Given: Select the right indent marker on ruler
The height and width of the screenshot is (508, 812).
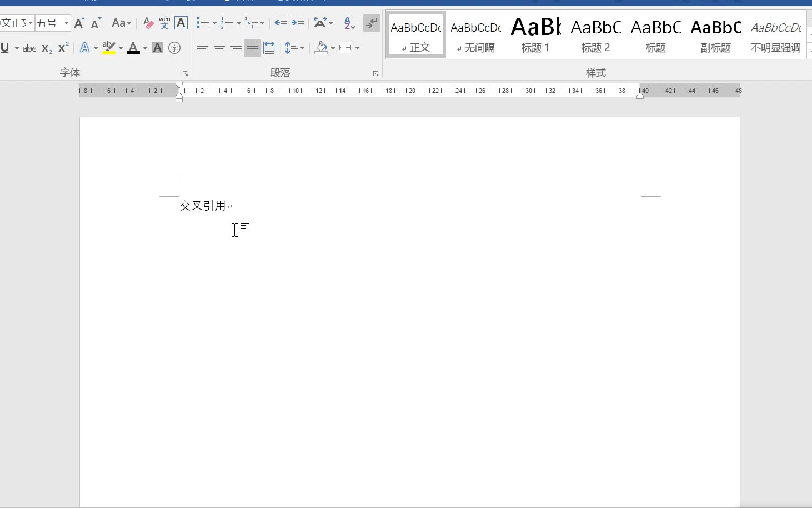Looking at the screenshot, I should point(640,95).
